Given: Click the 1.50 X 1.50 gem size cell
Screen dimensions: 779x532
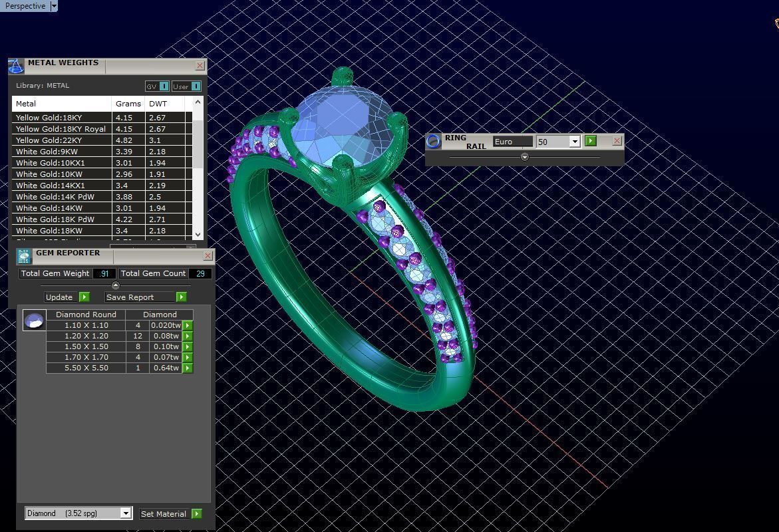Looking at the screenshot, I should [x=86, y=346].
